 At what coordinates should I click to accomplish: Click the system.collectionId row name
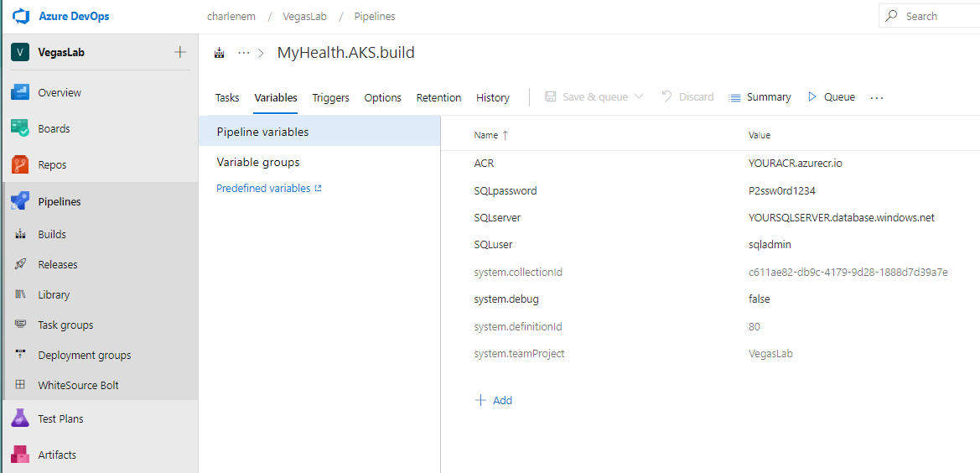click(x=519, y=273)
